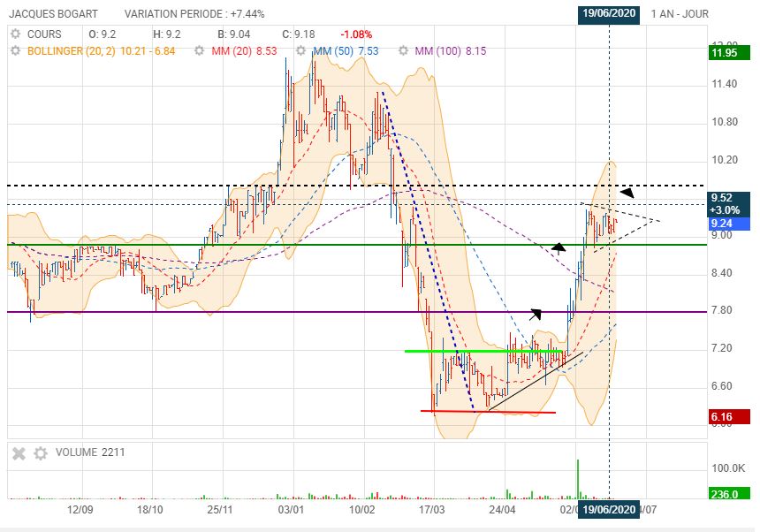Viewport: 760px width, 532px height.
Task: Click the H: 9.2 high price value
Action: coord(167,34)
